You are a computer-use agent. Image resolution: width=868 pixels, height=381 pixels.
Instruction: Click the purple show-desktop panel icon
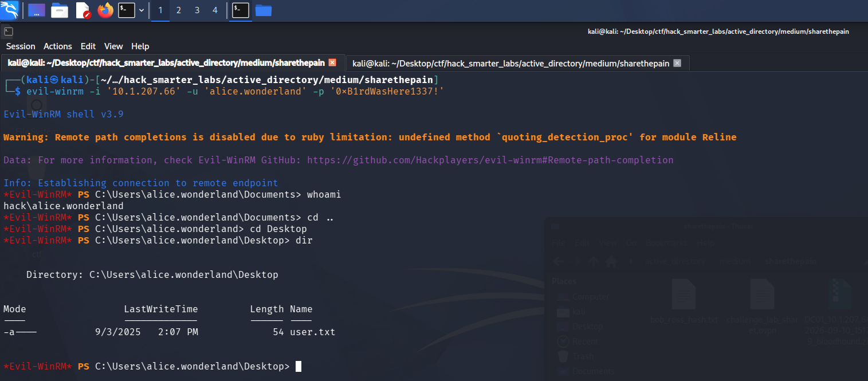(37, 10)
